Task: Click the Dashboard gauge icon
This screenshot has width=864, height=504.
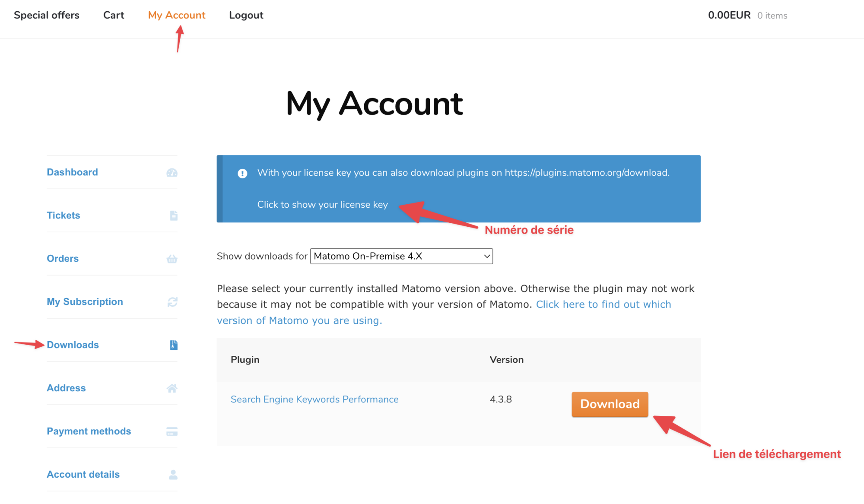Action: 172,173
